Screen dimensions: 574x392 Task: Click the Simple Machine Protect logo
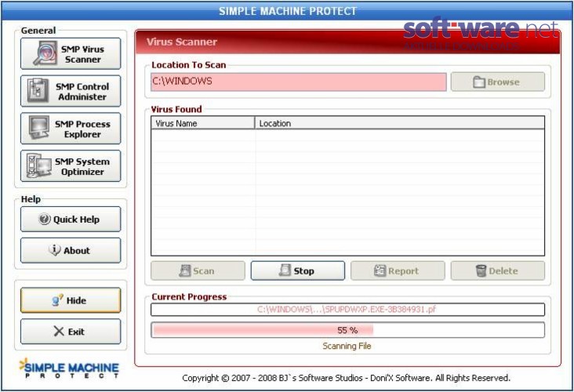[69, 368]
